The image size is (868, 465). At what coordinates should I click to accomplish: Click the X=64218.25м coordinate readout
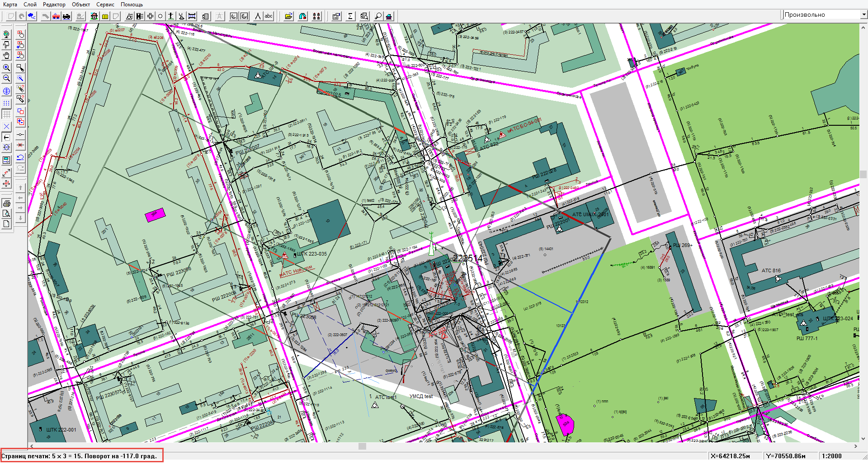point(731,456)
